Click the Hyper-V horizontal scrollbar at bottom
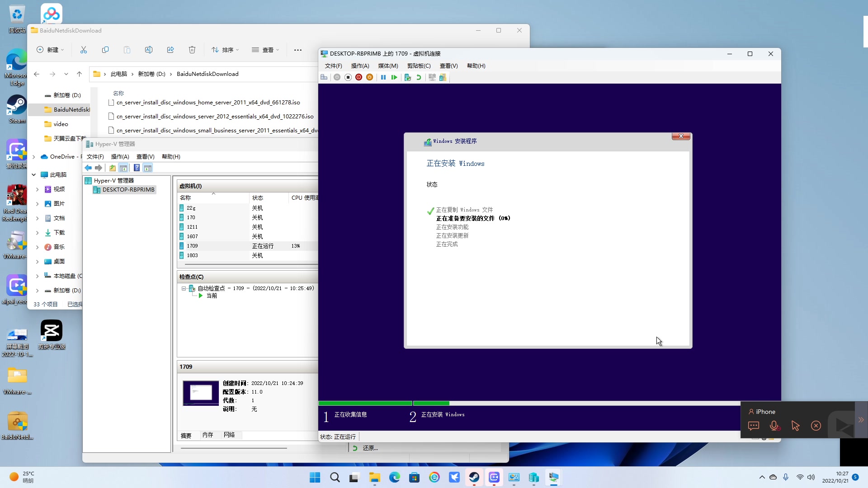Viewport: 868px width, 488px height. 234,448
